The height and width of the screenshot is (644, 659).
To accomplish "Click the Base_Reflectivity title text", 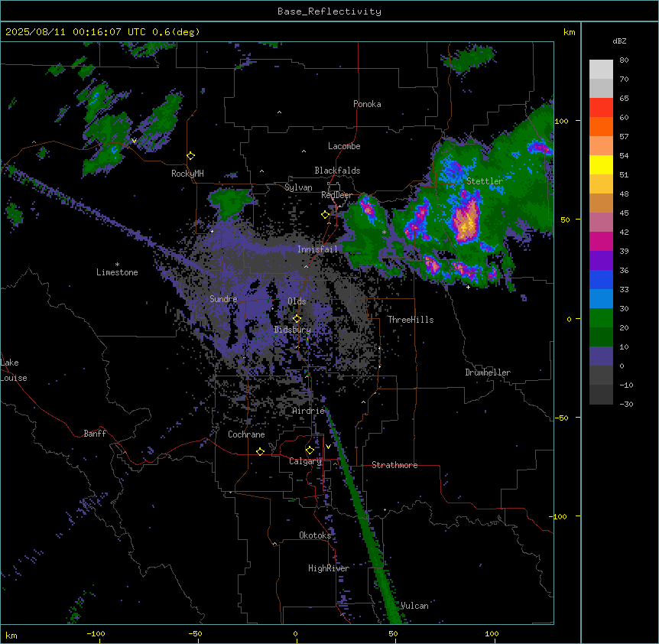I will click(329, 11).
